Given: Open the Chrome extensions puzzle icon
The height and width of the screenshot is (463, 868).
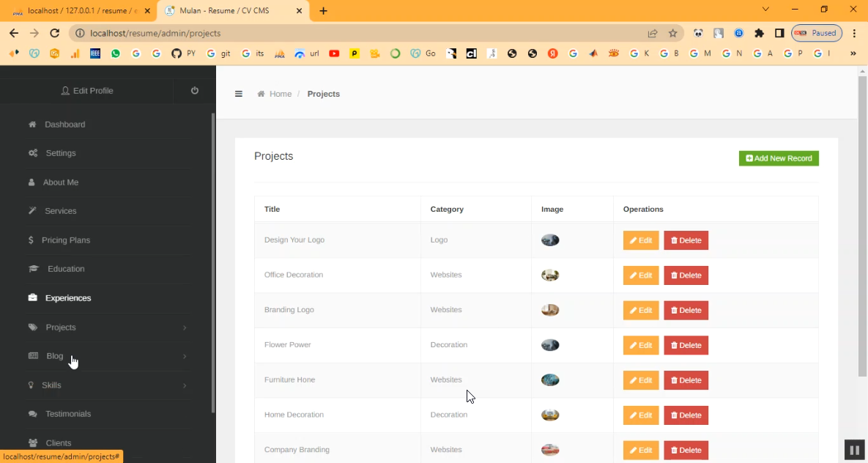Looking at the screenshot, I should pos(759,33).
